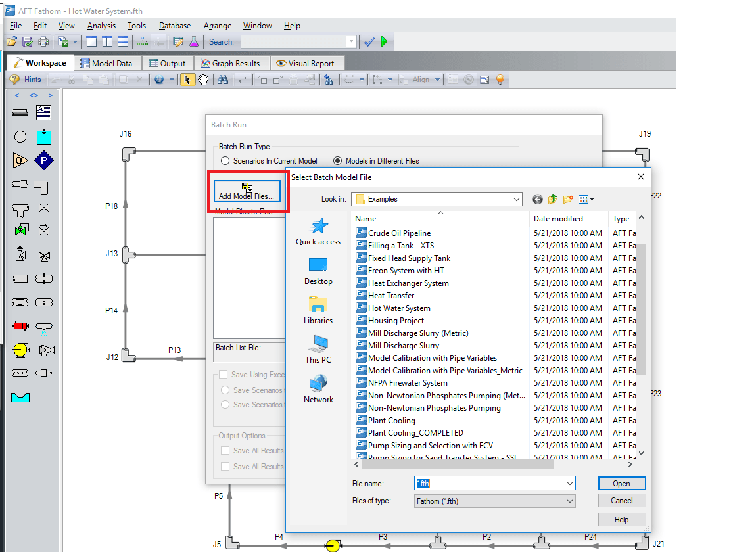Open Quick access in the places bar
Screen dimensions: 756x552
click(318, 232)
